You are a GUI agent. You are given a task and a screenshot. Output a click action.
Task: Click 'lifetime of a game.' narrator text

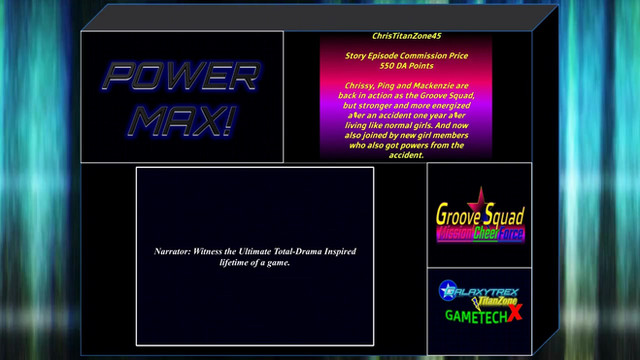pos(255,262)
